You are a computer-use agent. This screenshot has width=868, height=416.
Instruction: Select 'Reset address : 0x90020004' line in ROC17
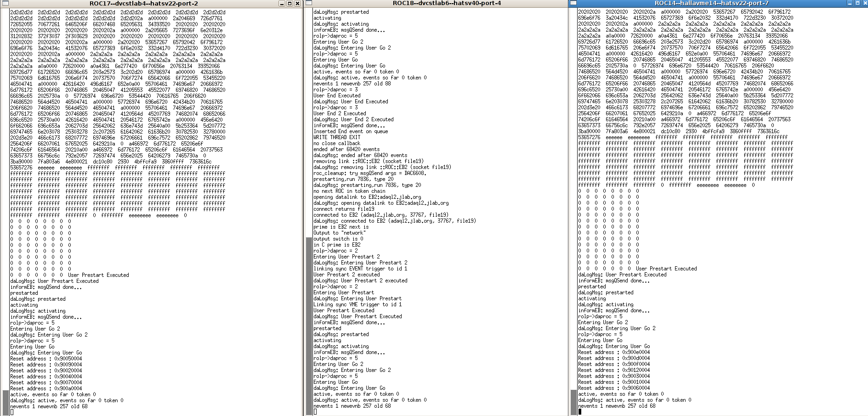coord(46,371)
